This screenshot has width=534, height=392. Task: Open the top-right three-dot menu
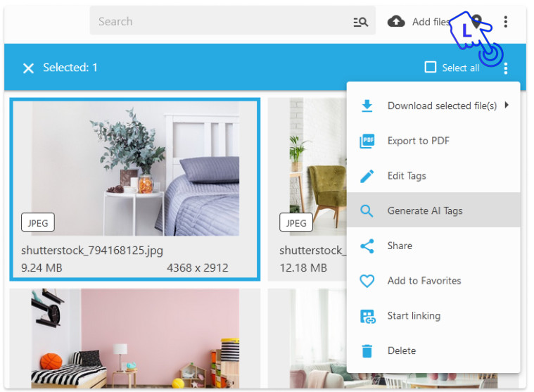pyautogui.click(x=506, y=22)
